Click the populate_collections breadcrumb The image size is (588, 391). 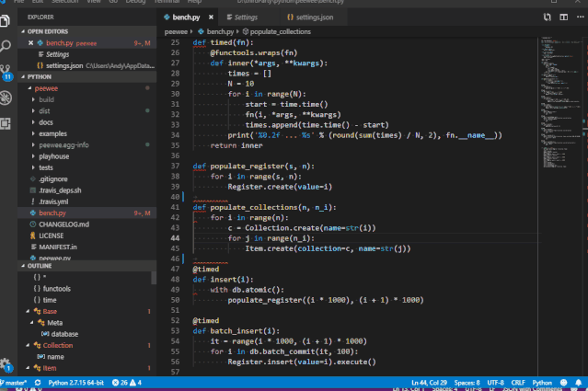click(x=280, y=31)
